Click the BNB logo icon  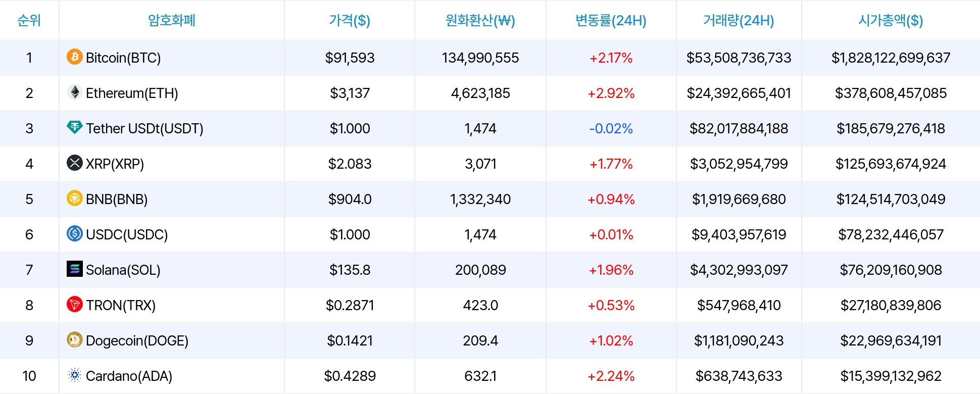[75, 198]
